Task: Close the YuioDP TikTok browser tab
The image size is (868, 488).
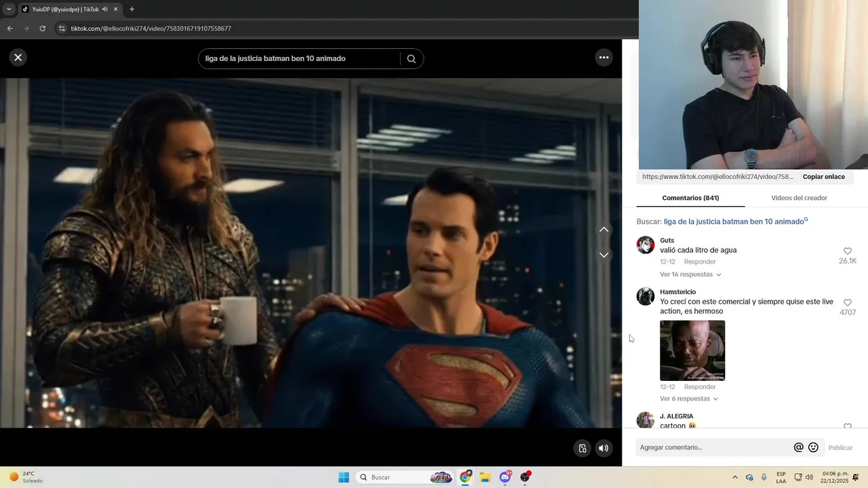Action: point(115,9)
